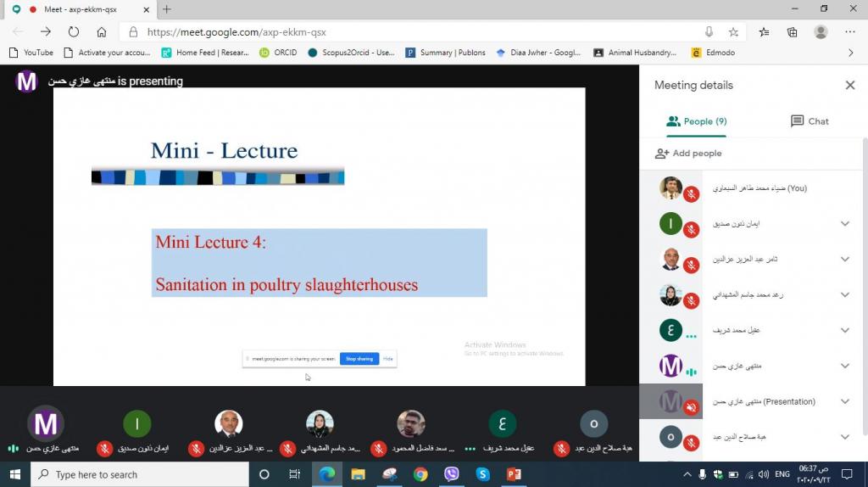Open the People (9) tab

[697, 121]
